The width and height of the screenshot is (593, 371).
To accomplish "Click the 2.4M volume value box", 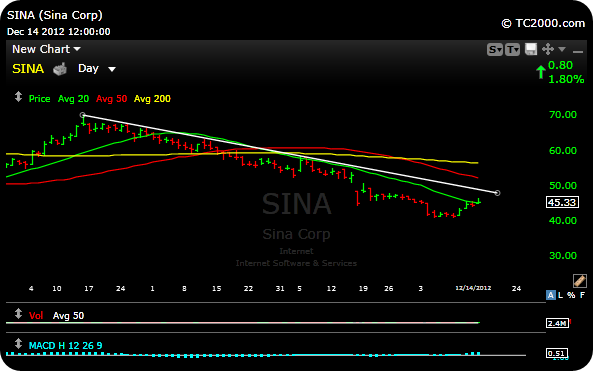I will point(557,323).
